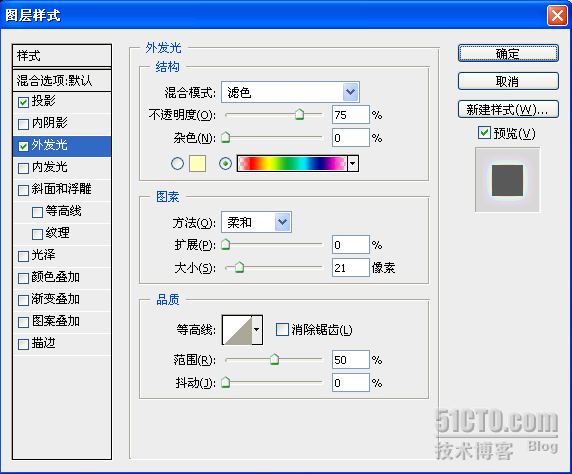Image resolution: width=572 pixels, height=474 pixels.
Task: Click the 等高线 contour thumbnail
Action: [x=237, y=330]
